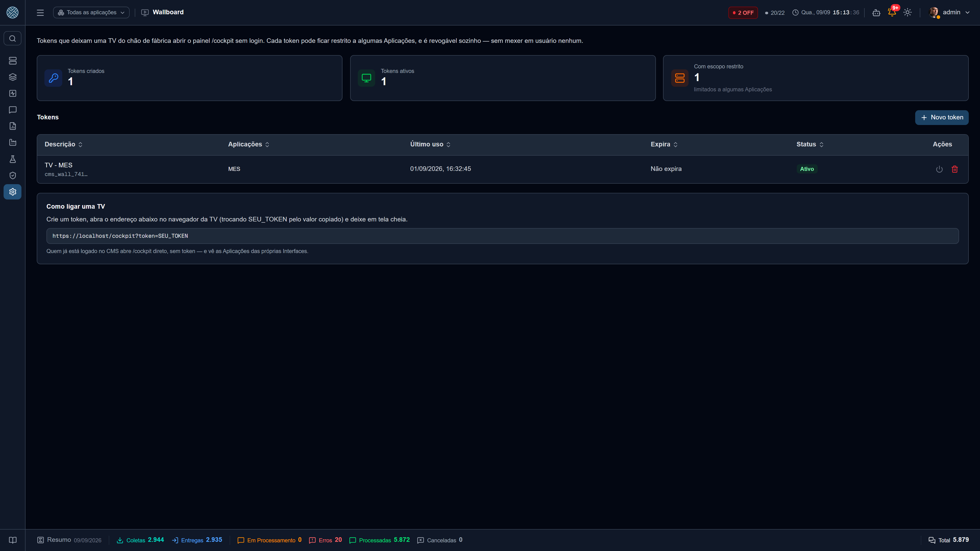The width and height of the screenshot is (980, 551).
Task: Click the Ativo status badge
Action: coord(806,169)
